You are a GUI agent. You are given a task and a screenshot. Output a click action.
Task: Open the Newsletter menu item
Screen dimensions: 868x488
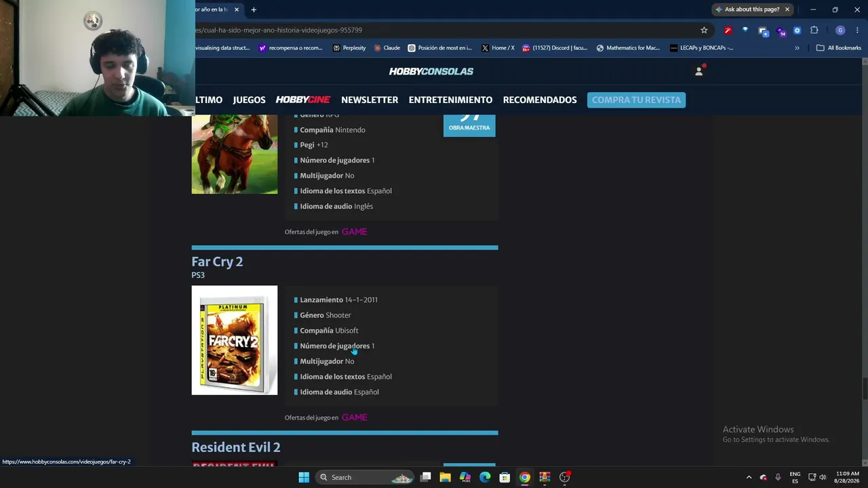click(x=370, y=100)
